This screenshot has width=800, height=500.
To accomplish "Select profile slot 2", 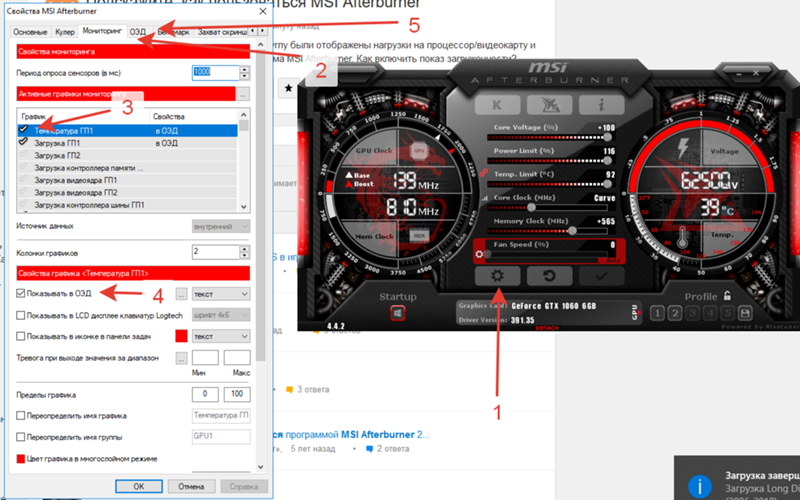I will (x=675, y=313).
